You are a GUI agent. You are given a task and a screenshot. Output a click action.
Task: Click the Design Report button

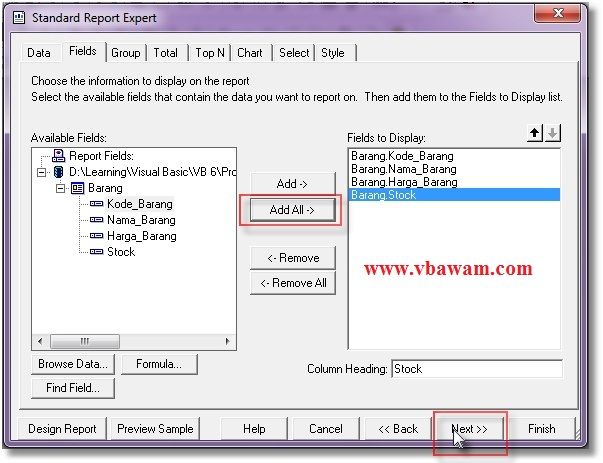click(62, 429)
